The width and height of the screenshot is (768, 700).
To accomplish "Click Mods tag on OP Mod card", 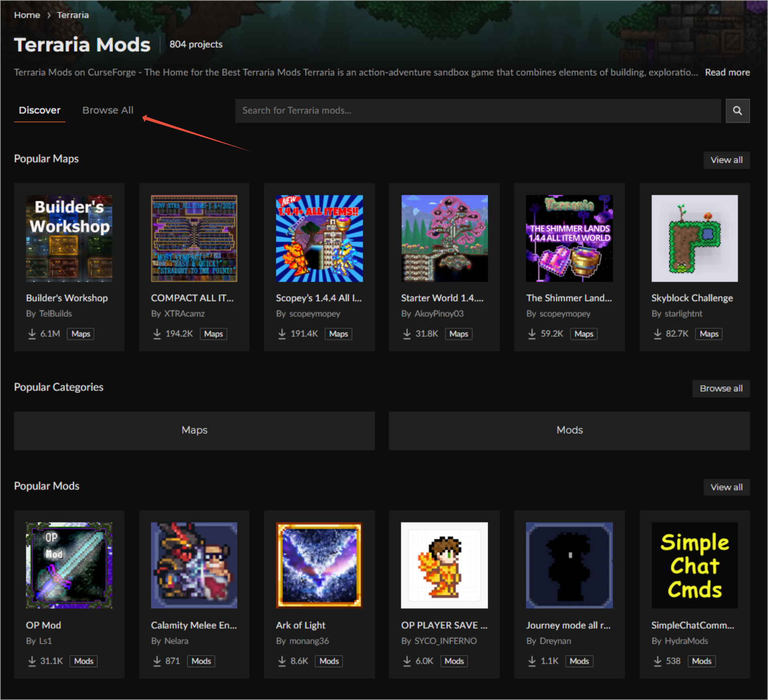I will [x=84, y=661].
